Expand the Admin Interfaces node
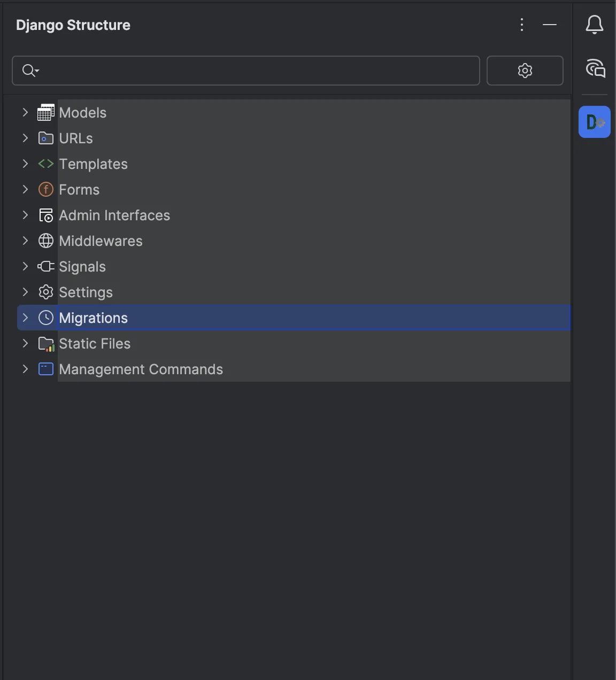The width and height of the screenshot is (616, 680). click(x=25, y=215)
